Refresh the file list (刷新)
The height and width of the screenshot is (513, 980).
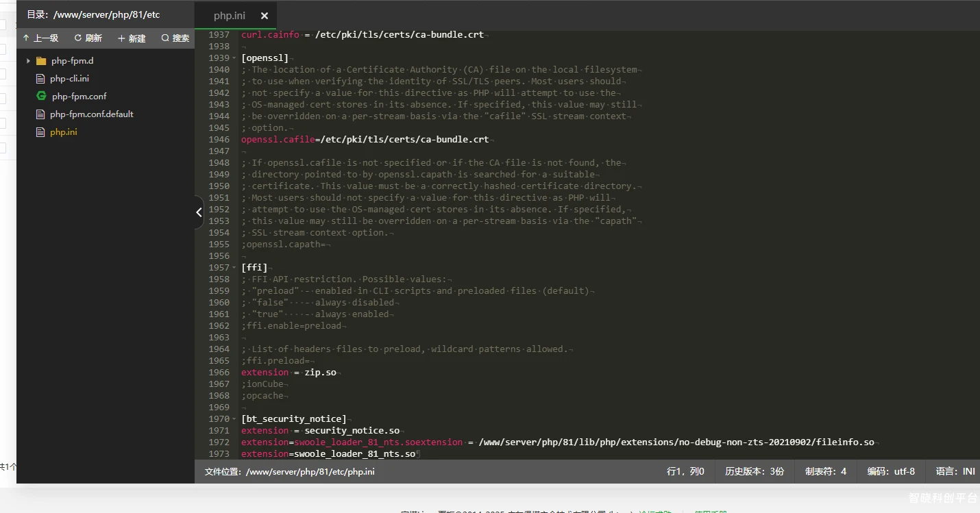click(x=88, y=38)
